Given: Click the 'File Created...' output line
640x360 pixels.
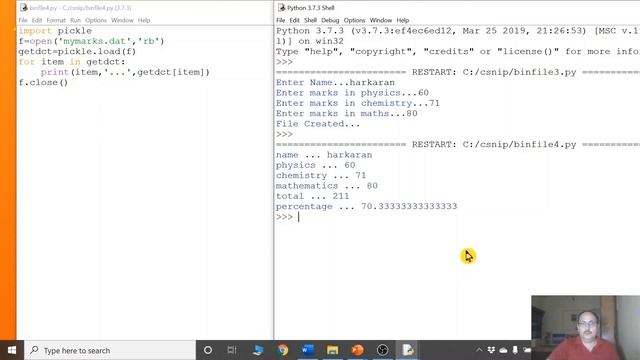Looking at the screenshot, I should [x=318, y=124].
